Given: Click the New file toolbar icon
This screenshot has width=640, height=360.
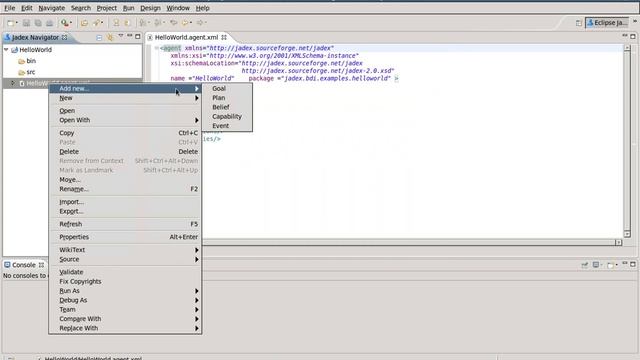Looking at the screenshot, I should pos(11,23).
